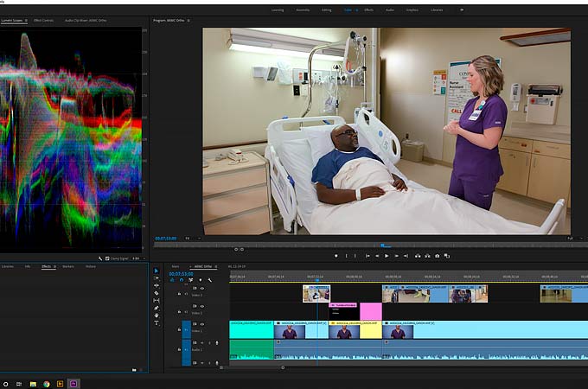Select the Hand tool

pos(157,315)
